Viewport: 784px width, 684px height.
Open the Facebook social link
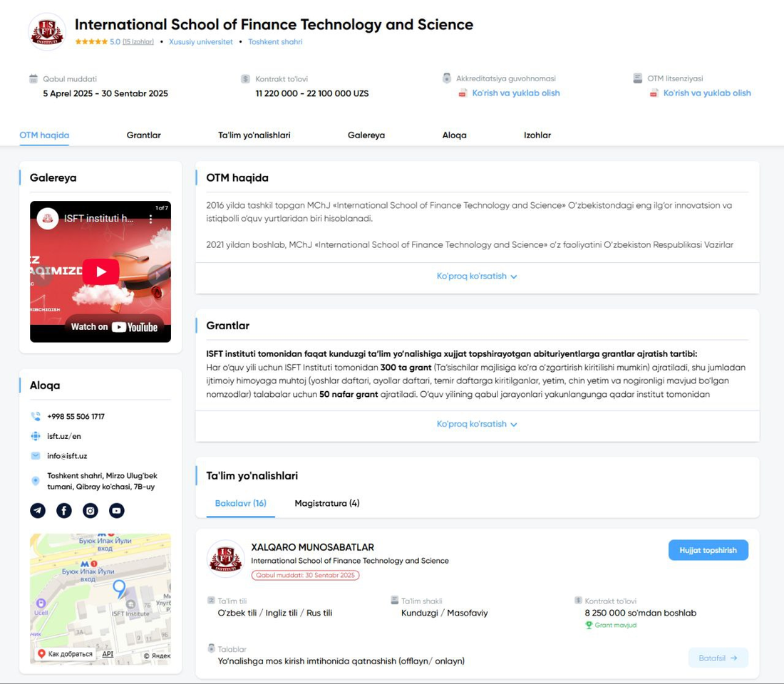(64, 510)
